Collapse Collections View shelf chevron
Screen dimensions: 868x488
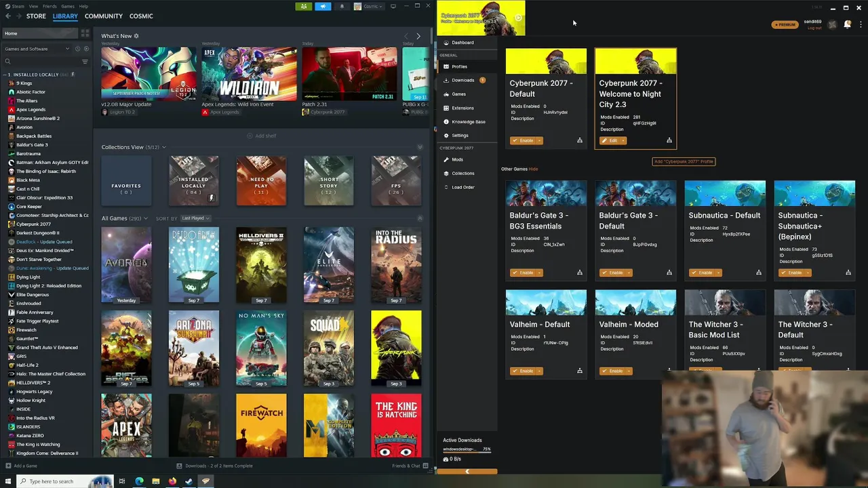[420, 147]
